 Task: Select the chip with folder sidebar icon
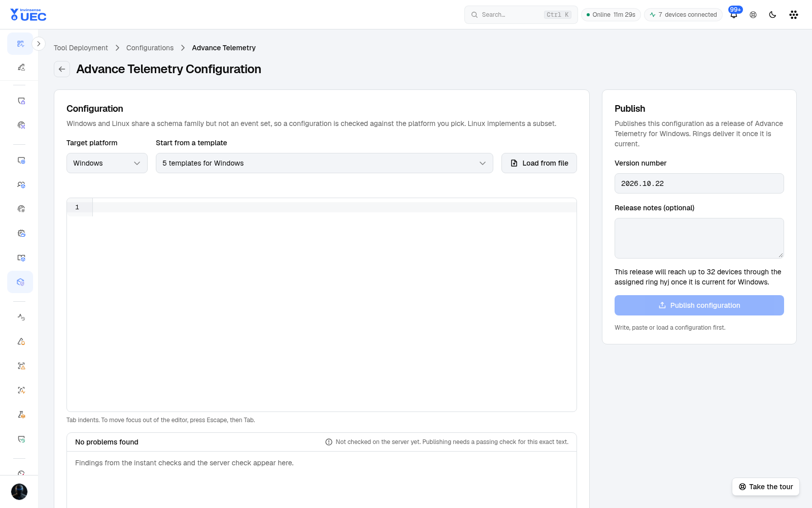(21, 233)
